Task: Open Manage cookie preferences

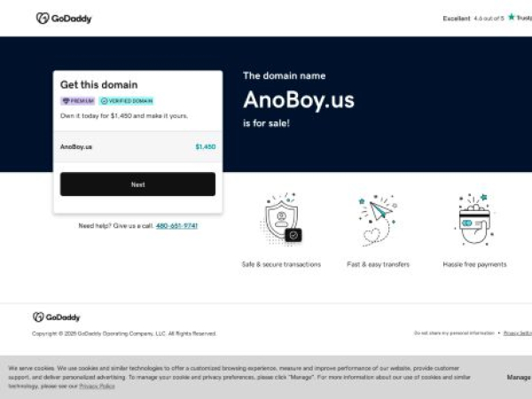Action: [519, 377]
